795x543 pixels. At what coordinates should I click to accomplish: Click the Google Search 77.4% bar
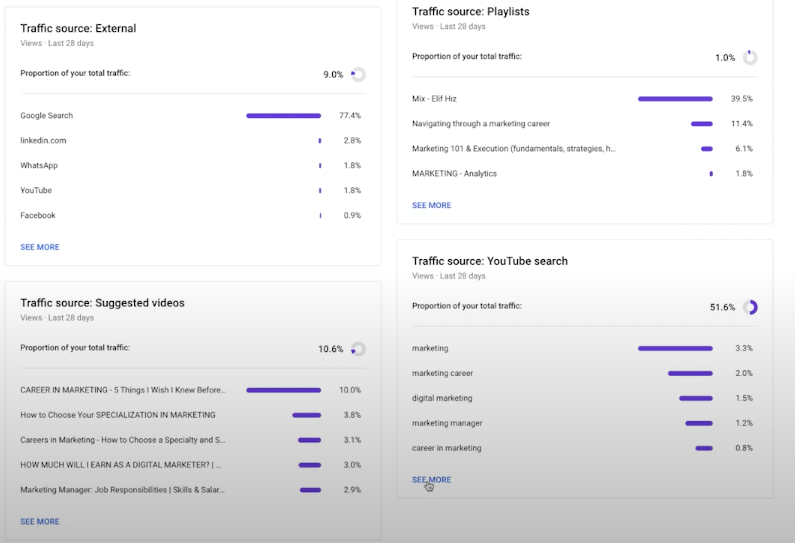[284, 116]
